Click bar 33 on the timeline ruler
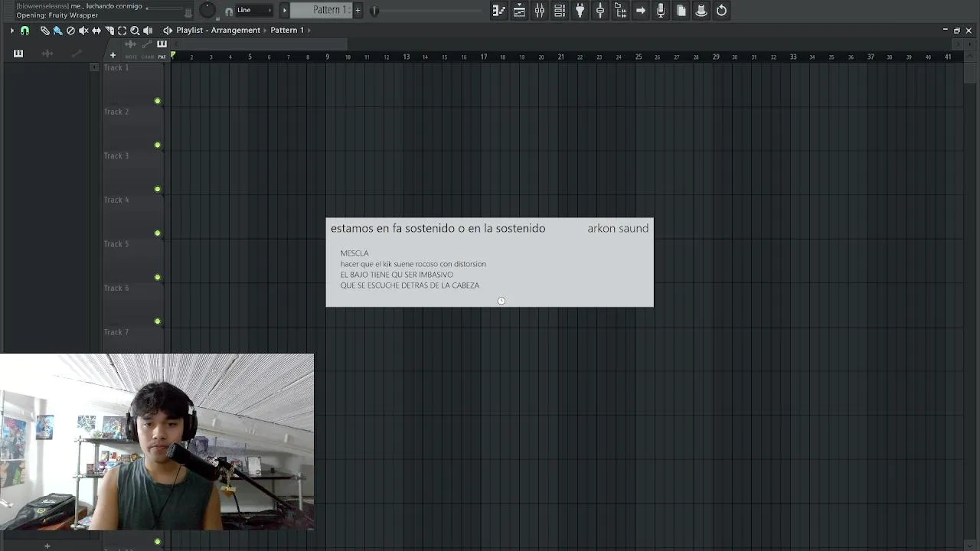The width and height of the screenshot is (980, 551). (x=793, y=57)
